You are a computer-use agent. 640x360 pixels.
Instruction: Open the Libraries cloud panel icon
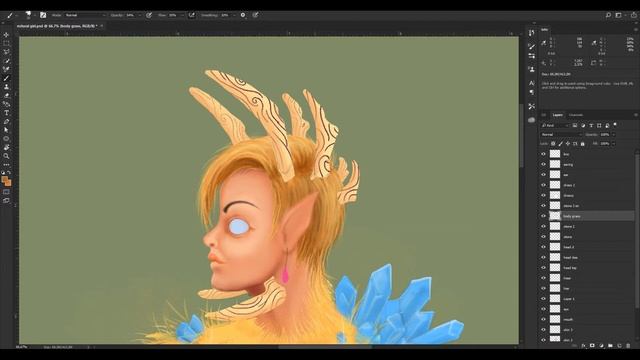pyautogui.click(x=531, y=120)
